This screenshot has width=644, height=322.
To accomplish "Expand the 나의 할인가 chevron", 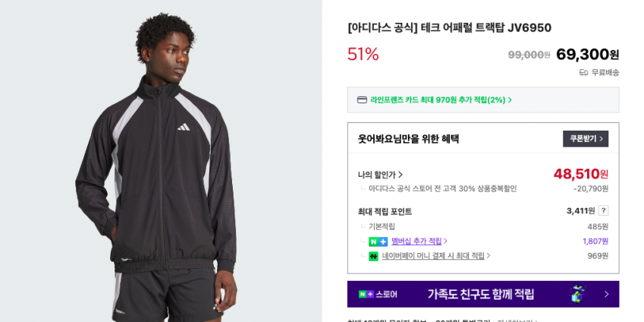I will [401, 175].
